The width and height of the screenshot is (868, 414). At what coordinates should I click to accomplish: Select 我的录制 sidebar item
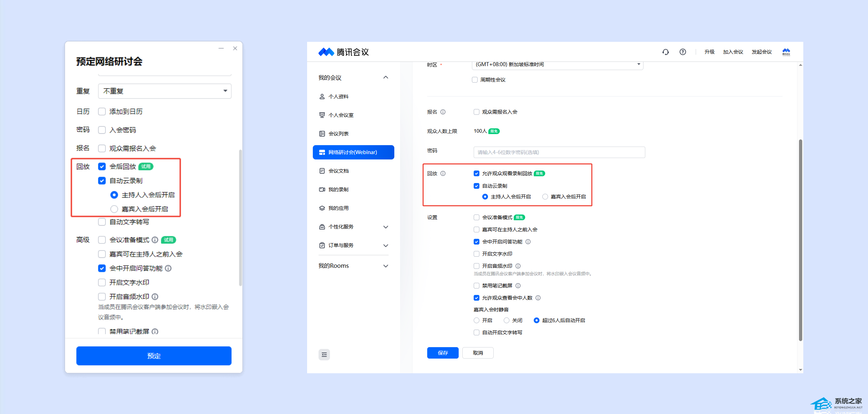(x=338, y=189)
